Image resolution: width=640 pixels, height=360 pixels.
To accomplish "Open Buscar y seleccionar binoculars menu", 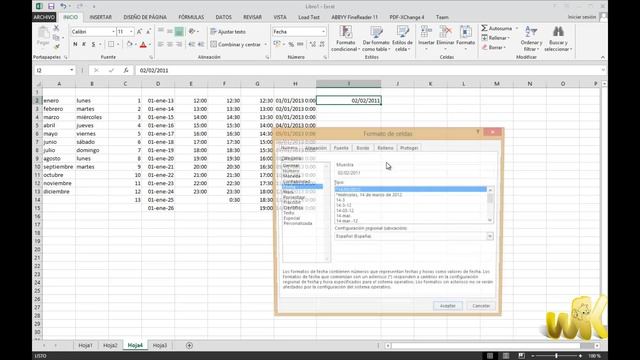I will [558, 38].
